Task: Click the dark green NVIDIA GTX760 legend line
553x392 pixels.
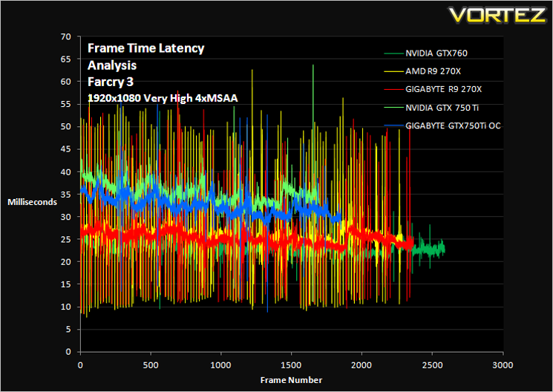Action: coord(393,53)
